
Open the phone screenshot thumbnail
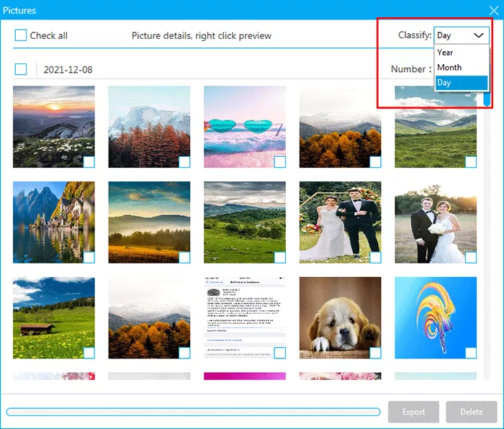pos(245,317)
